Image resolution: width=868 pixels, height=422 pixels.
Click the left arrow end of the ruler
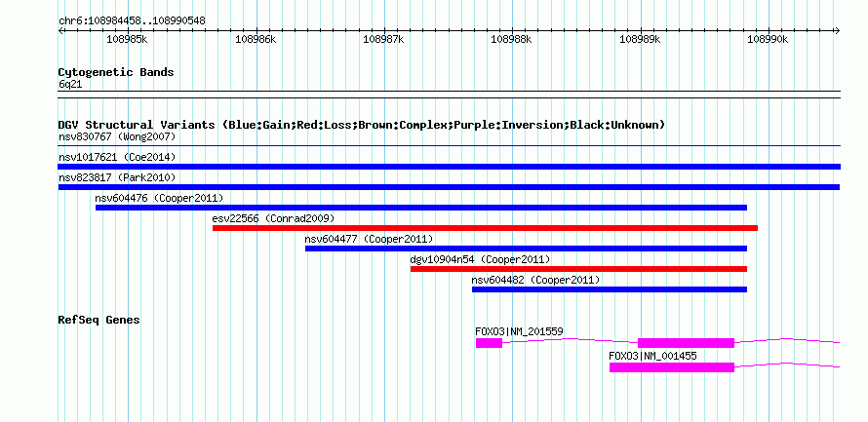pos(60,30)
